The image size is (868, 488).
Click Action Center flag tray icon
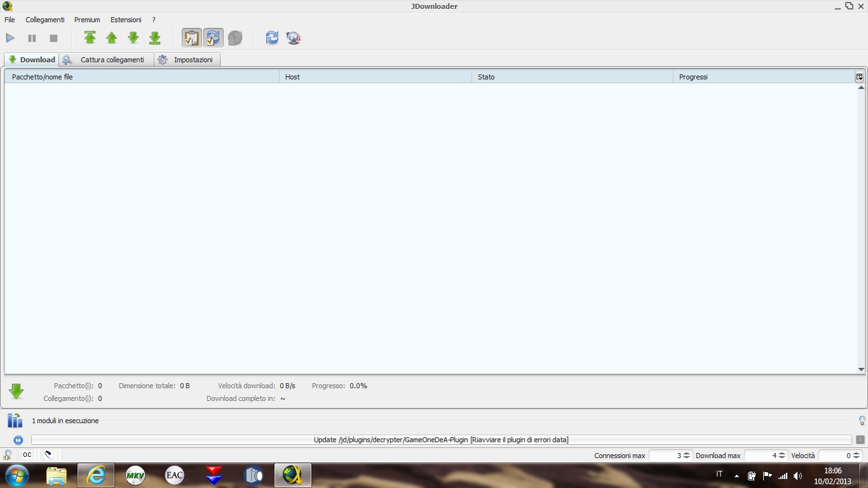(x=768, y=475)
